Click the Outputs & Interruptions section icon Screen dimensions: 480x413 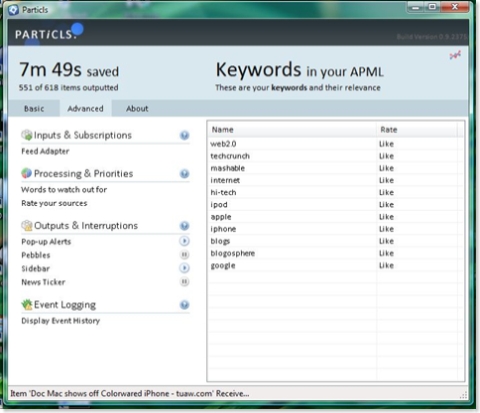(27, 226)
